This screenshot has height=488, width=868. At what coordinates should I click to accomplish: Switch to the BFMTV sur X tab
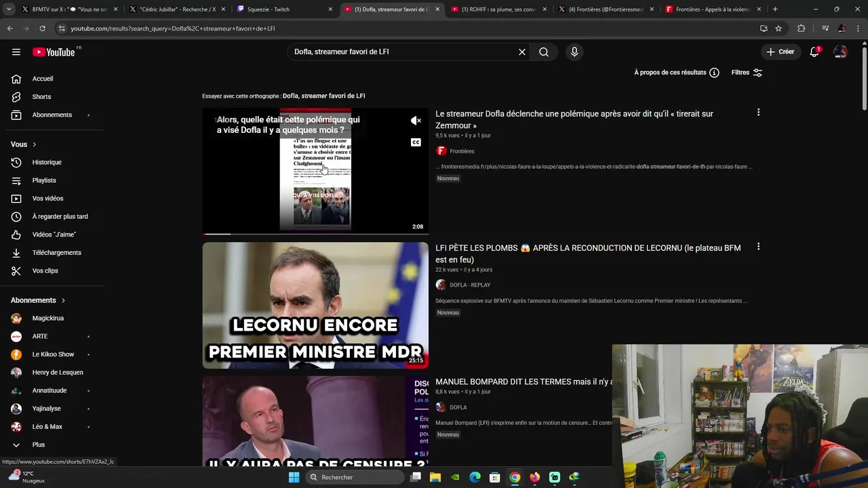click(x=68, y=9)
